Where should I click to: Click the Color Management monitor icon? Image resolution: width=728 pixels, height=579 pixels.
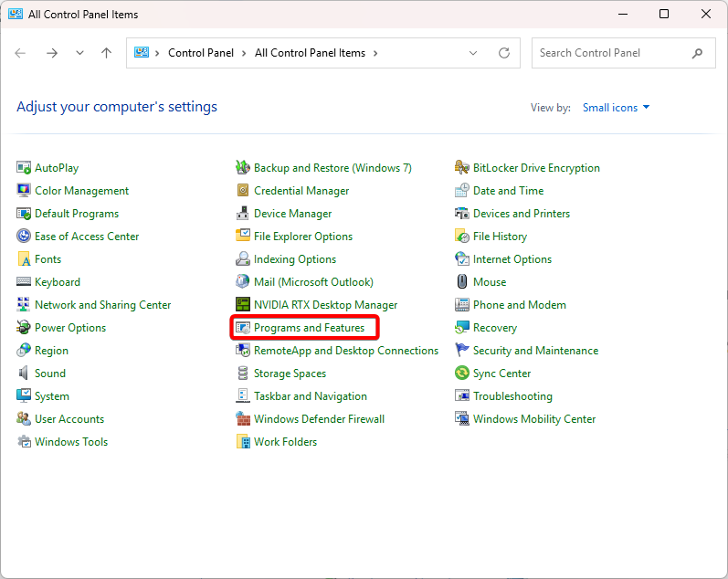24,190
